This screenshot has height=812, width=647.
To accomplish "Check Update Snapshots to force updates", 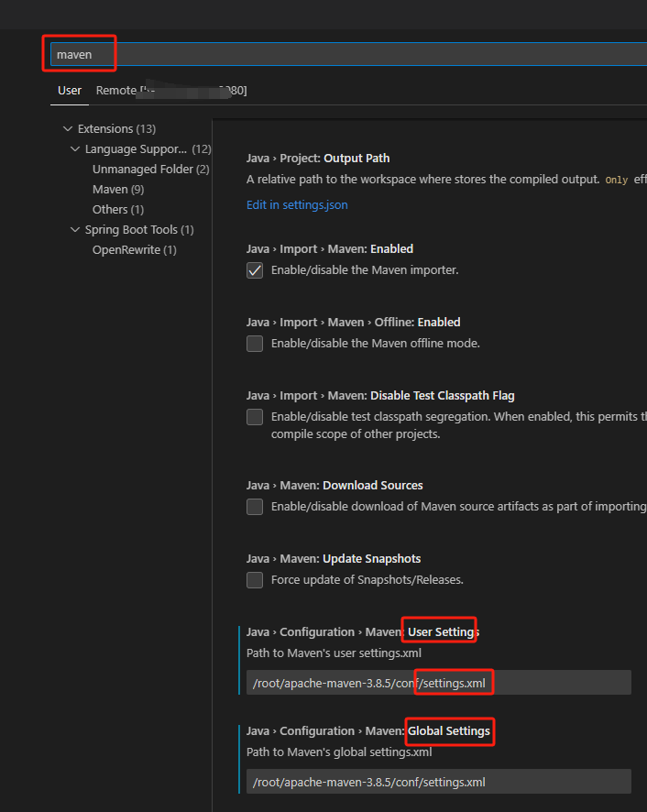I will coord(254,579).
